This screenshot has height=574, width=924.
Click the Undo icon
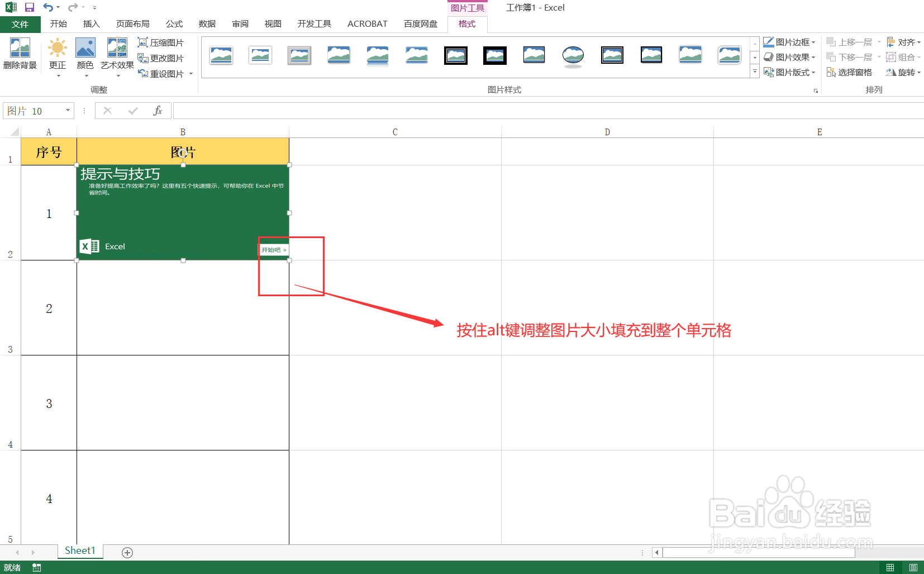(49, 7)
